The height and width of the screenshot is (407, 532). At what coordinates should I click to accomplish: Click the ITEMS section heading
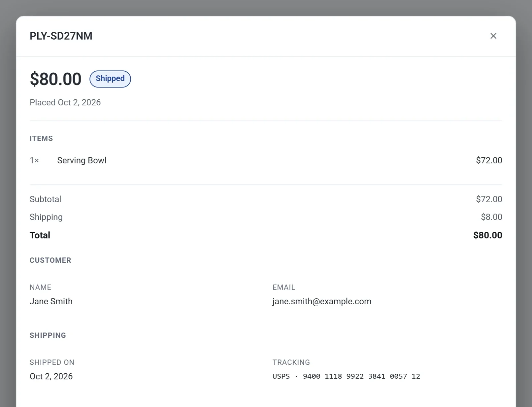pos(41,138)
